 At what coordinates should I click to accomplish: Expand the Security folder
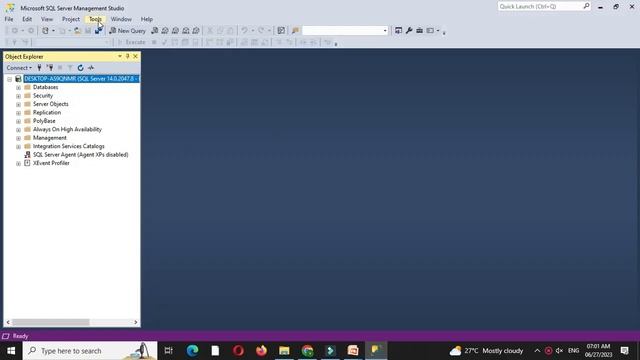tap(18, 96)
